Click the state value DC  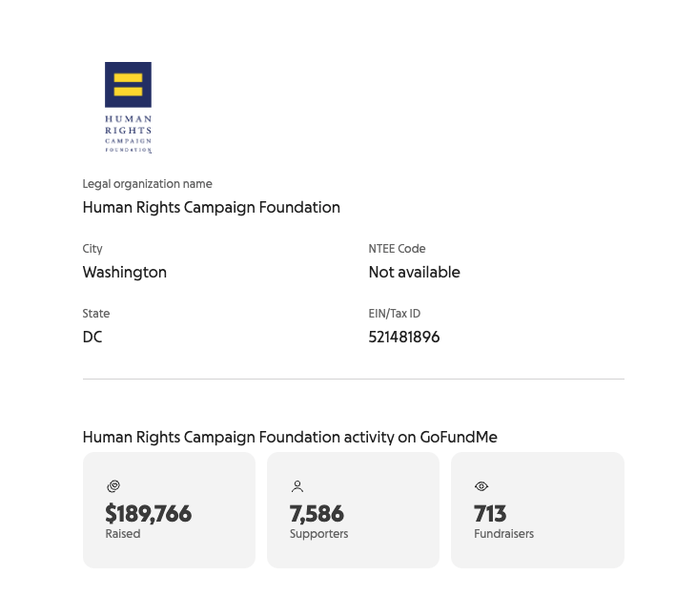click(x=92, y=337)
